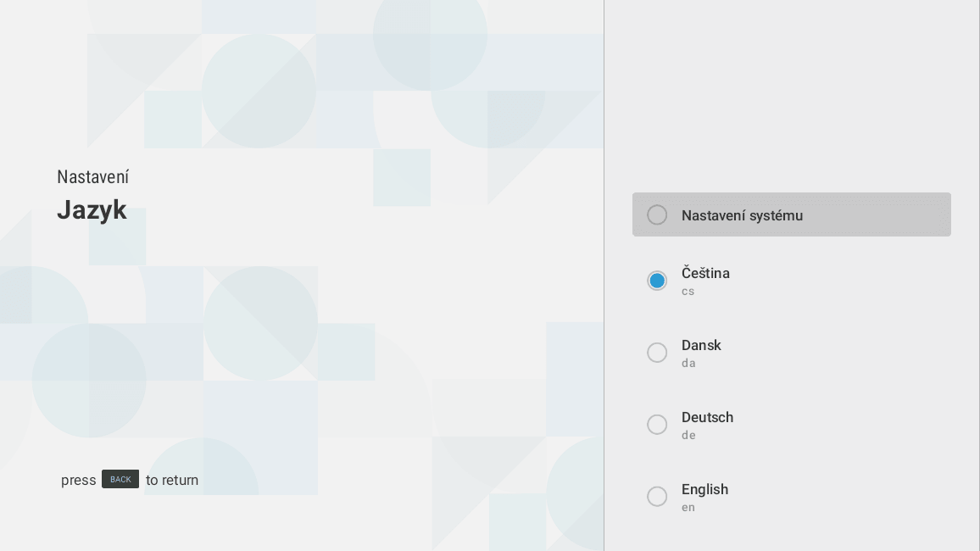Image resolution: width=980 pixels, height=551 pixels.
Task: Click the 'de' locale code under Deutsch
Action: point(688,436)
